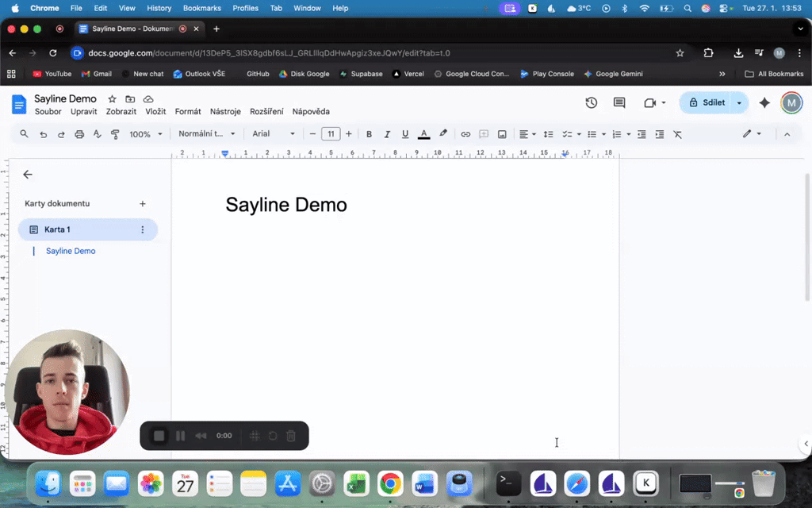Click the comments icon near Sdílet

619,102
